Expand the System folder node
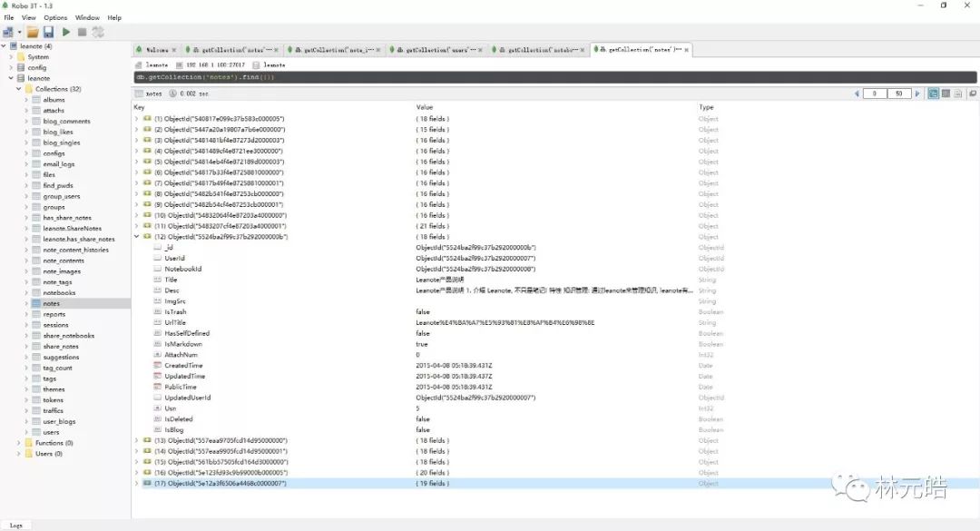This screenshot has height=531, width=980. click(x=11, y=57)
